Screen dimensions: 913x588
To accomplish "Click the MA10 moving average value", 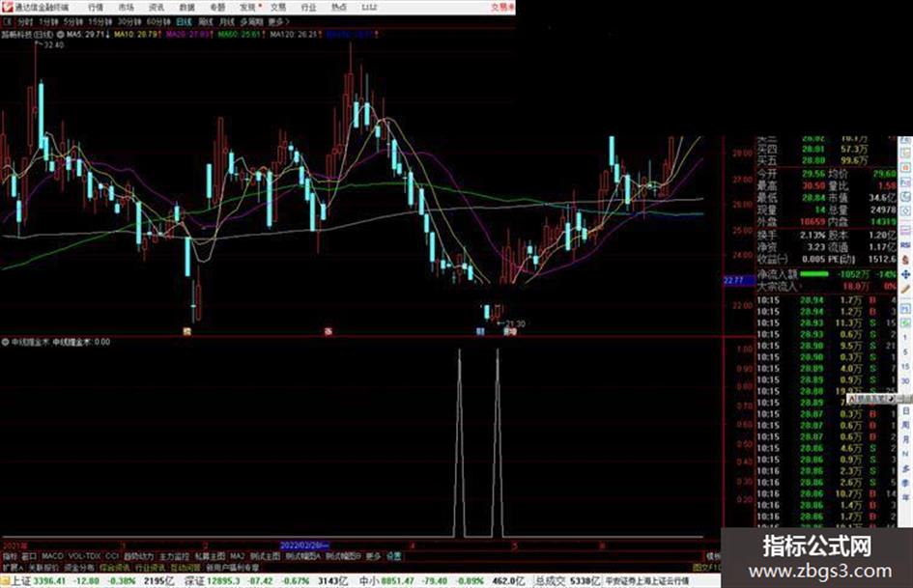I will tap(137, 35).
